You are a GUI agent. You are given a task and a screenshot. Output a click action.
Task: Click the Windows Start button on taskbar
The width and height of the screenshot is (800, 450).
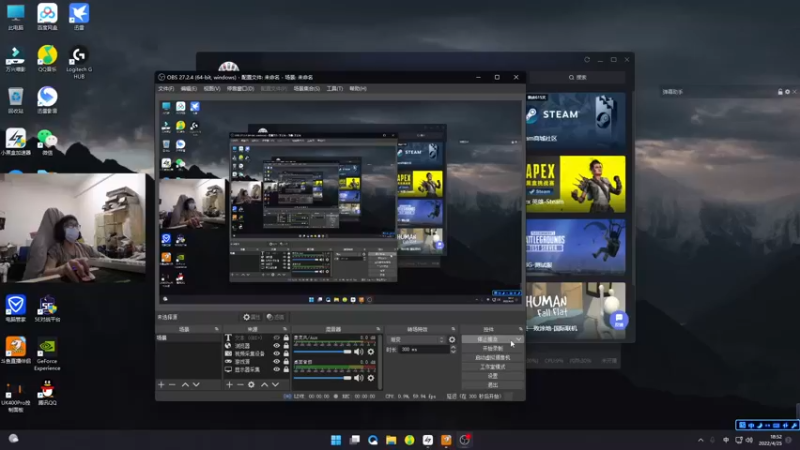click(x=336, y=440)
